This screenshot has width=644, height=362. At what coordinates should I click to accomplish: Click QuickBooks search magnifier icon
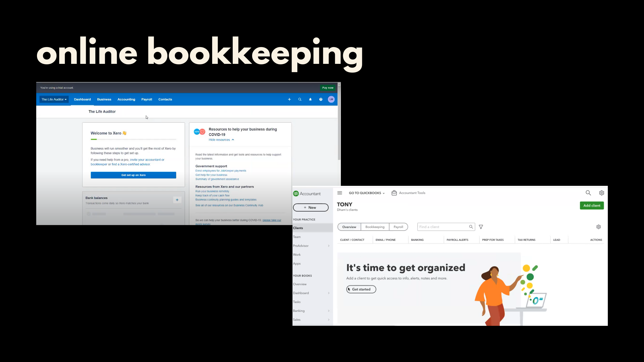(x=588, y=193)
